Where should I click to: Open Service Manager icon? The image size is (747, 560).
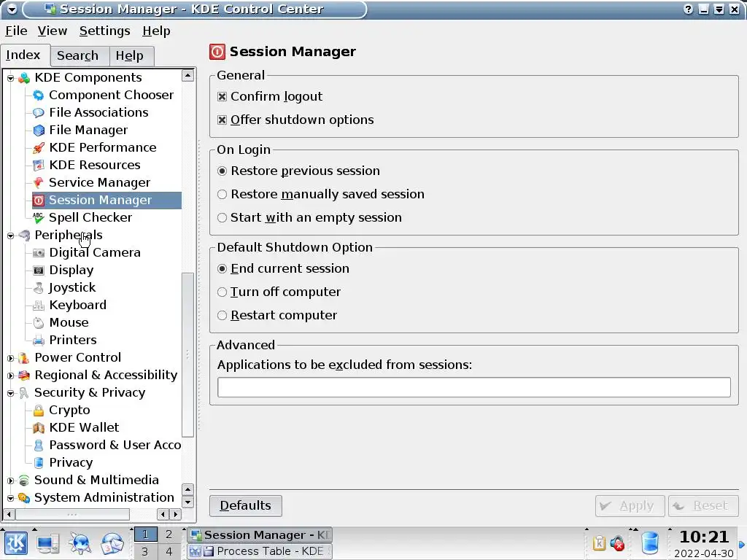(x=39, y=183)
